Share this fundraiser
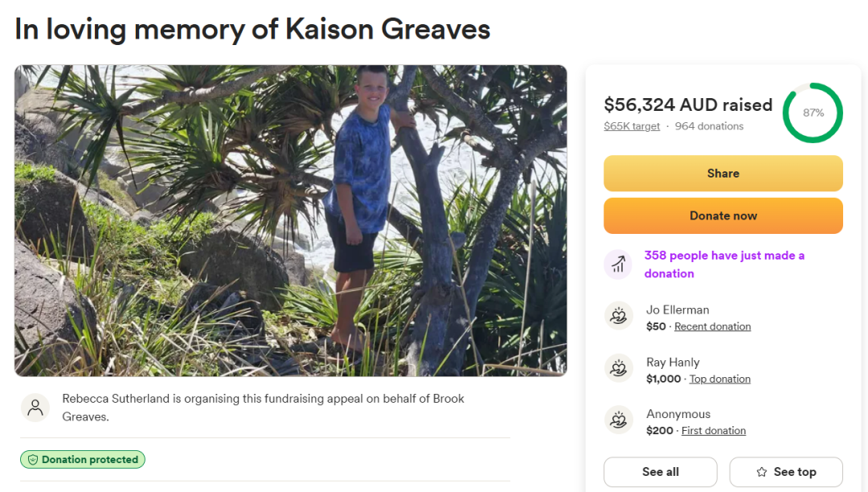This screenshot has height=492, width=868. coord(723,173)
